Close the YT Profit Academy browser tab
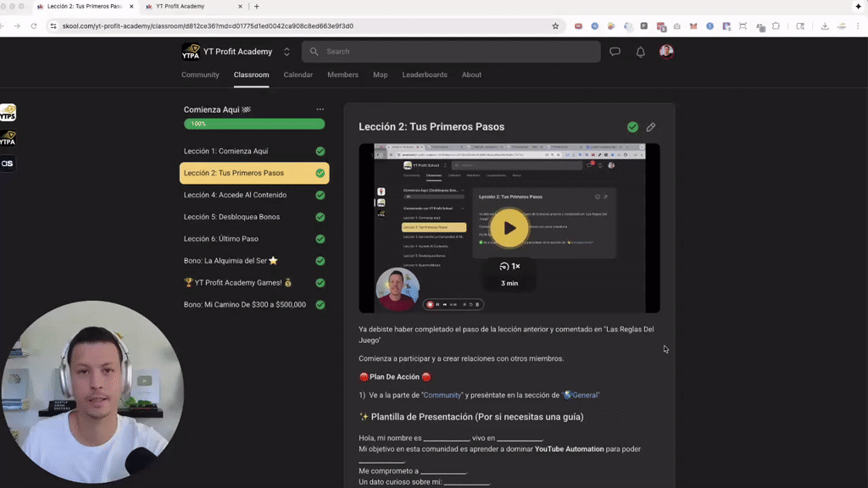The height and width of the screenshot is (488, 868). click(240, 7)
